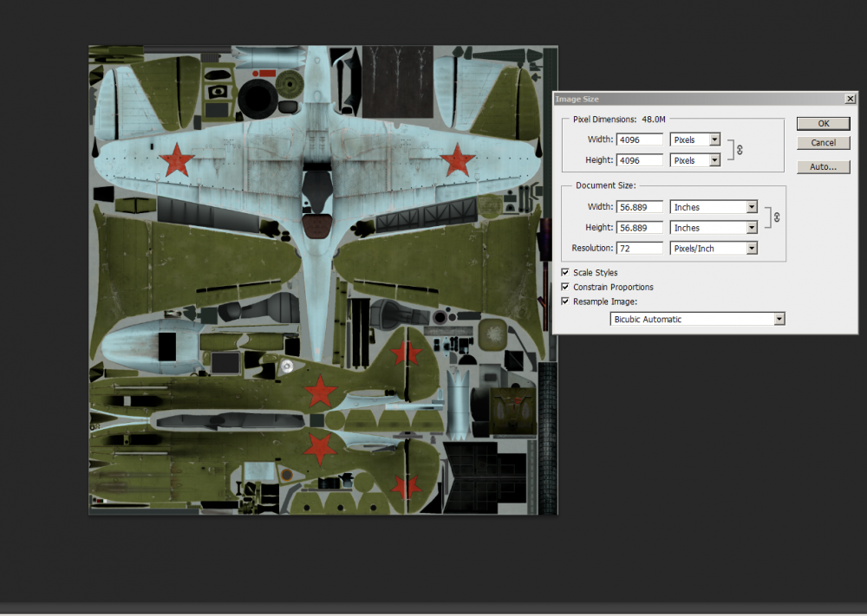The height and width of the screenshot is (616, 867).
Task: Select the document Height field showing 56.889
Action: [640, 228]
